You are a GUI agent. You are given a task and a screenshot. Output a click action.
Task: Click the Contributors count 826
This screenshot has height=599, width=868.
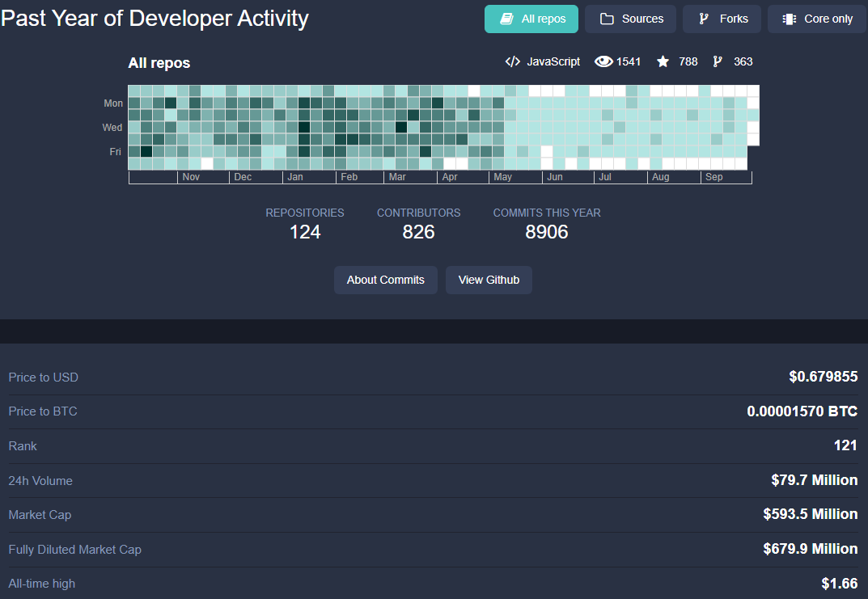point(418,232)
